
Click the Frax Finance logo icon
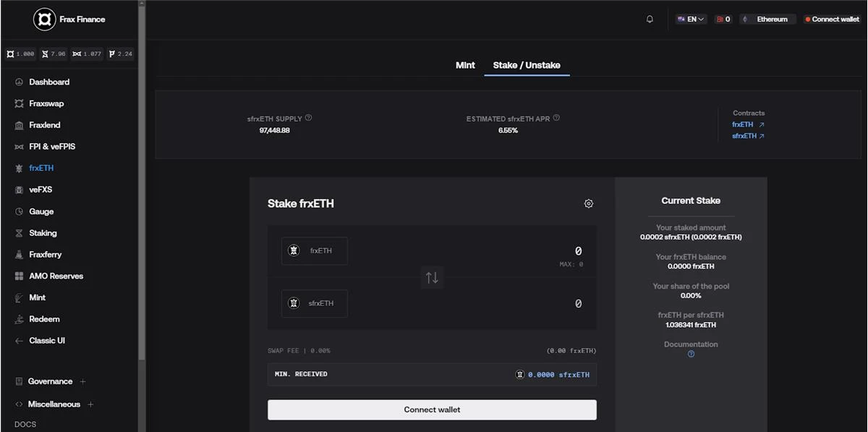pyautogui.click(x=44, y=20)
